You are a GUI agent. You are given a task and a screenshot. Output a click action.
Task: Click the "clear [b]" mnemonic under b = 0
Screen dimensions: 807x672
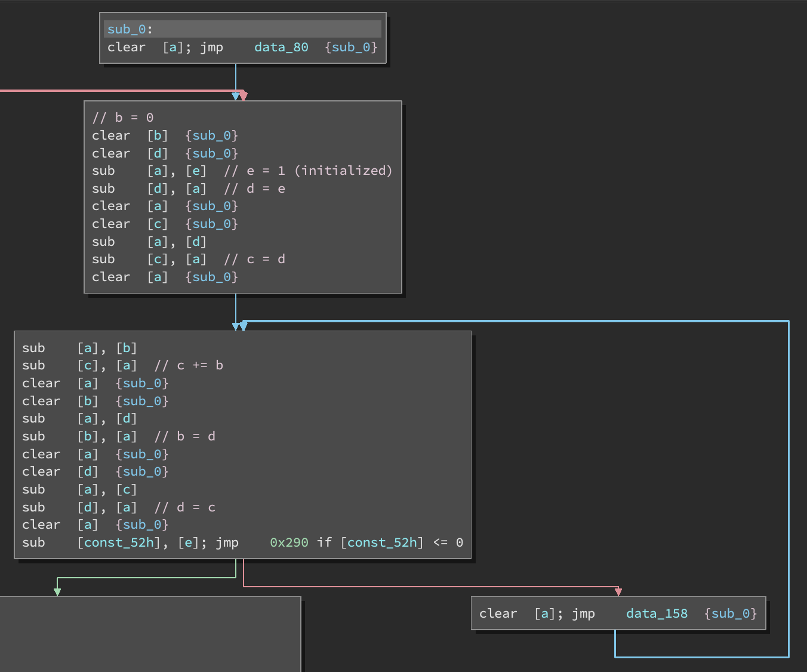[110, 135]
